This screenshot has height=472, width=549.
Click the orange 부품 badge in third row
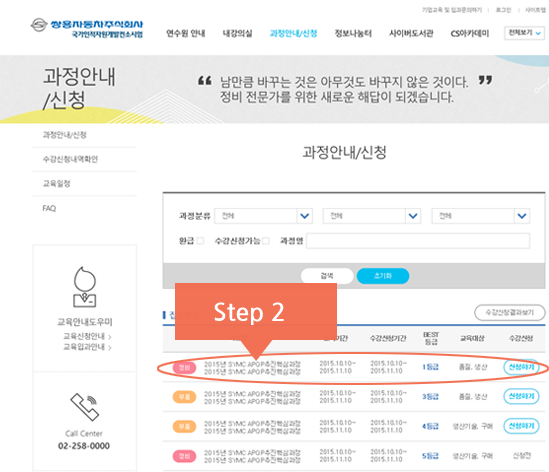coord(184,426)
